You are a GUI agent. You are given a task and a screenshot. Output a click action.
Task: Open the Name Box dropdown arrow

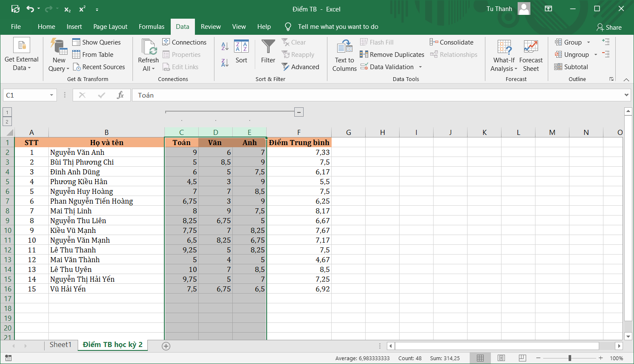coord(51,95)
